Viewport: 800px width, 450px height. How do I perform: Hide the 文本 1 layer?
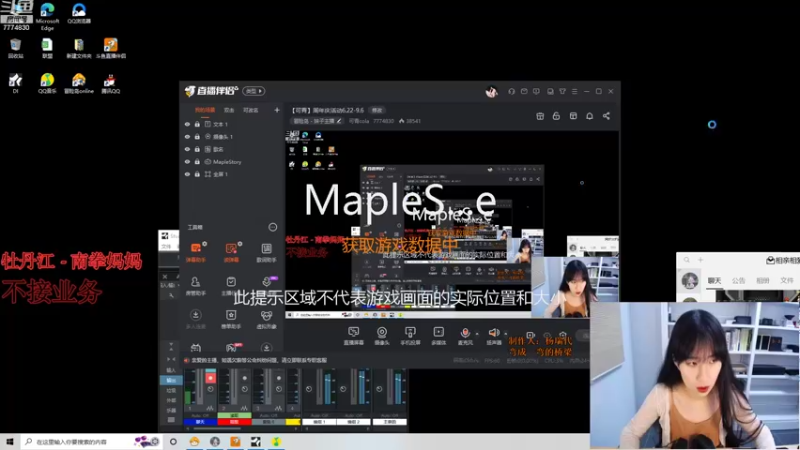point(187,124)
